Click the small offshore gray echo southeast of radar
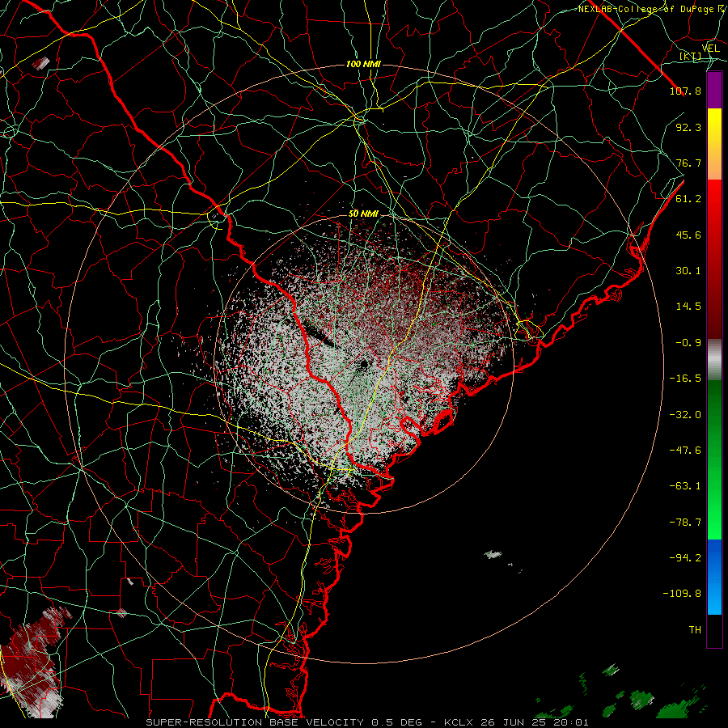728x728 pixels. click(493, 554)
